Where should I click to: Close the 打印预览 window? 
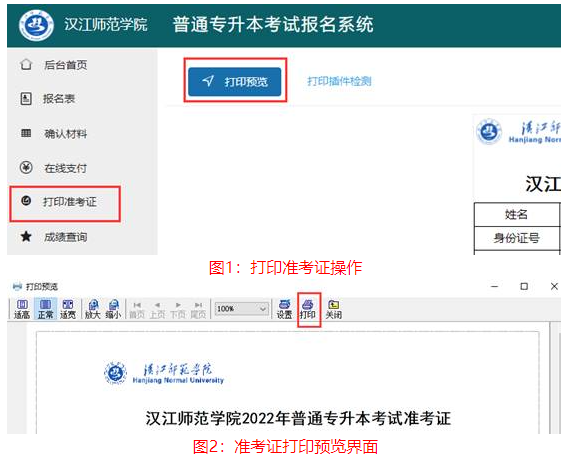[x=554, y=286]
